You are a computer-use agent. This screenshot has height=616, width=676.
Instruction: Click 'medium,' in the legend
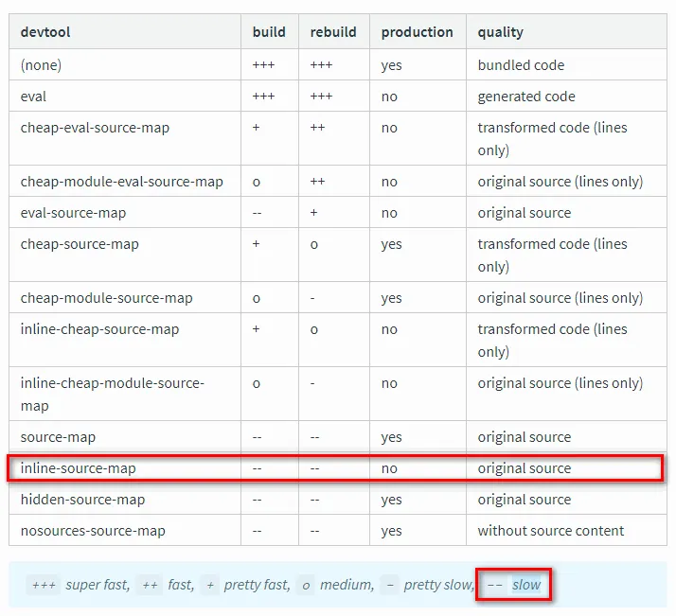coord(347,585)
